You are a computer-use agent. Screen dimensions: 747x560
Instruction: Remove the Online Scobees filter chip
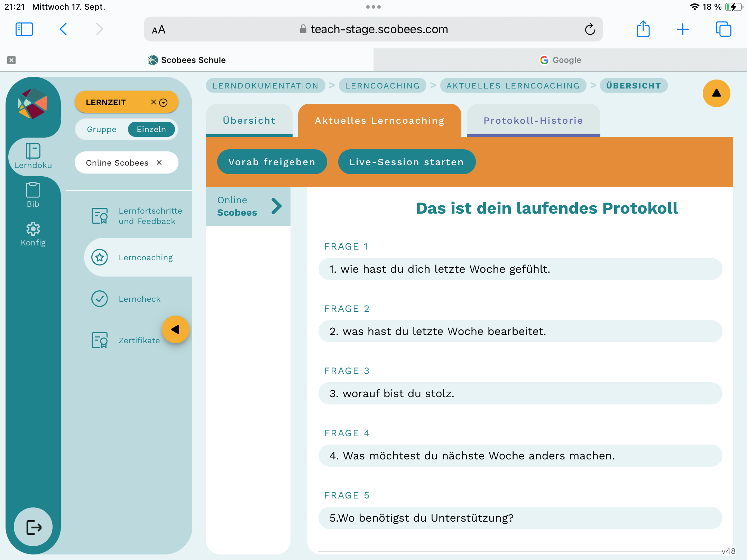coord(159,162)
